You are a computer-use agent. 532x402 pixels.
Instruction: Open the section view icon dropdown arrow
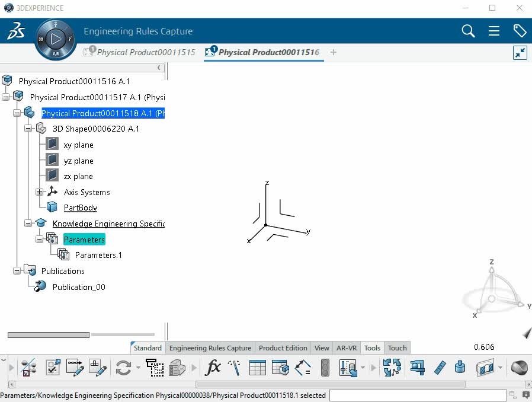(500, 368)
